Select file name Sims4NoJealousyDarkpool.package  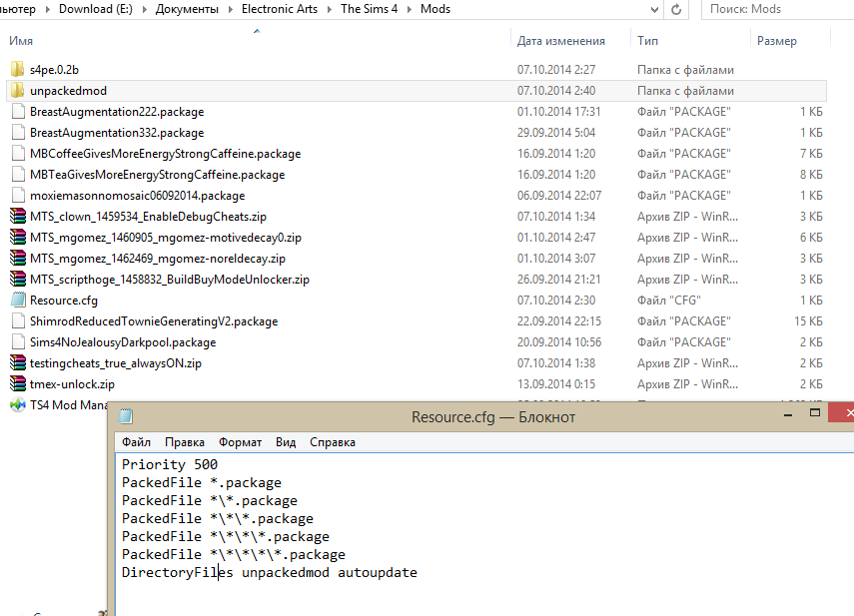(x=123, y=342)
